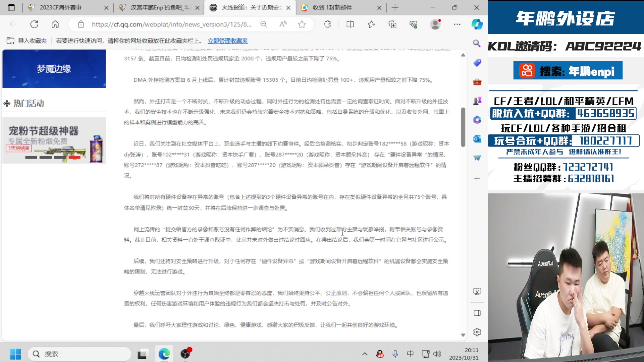Open Settings and more menu
This screenshot has width=644, height=362.
pyautogui.click(x=457, y=24)
